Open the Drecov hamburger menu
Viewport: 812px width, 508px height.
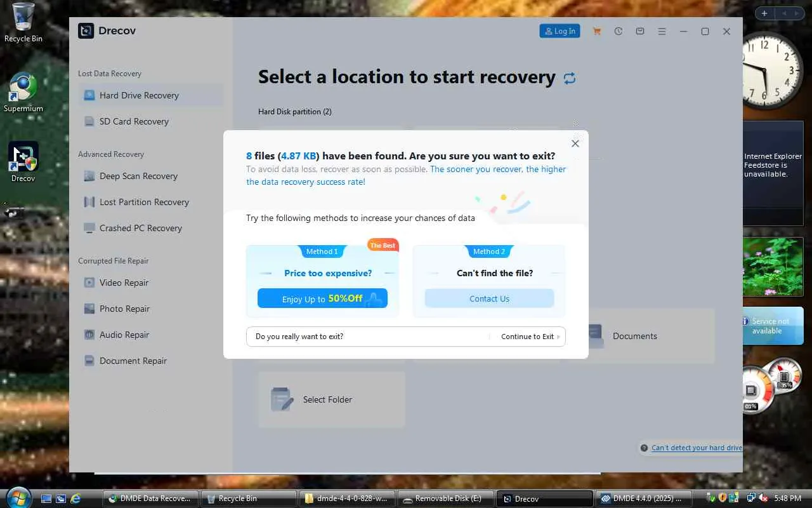(x=662, y=31)
